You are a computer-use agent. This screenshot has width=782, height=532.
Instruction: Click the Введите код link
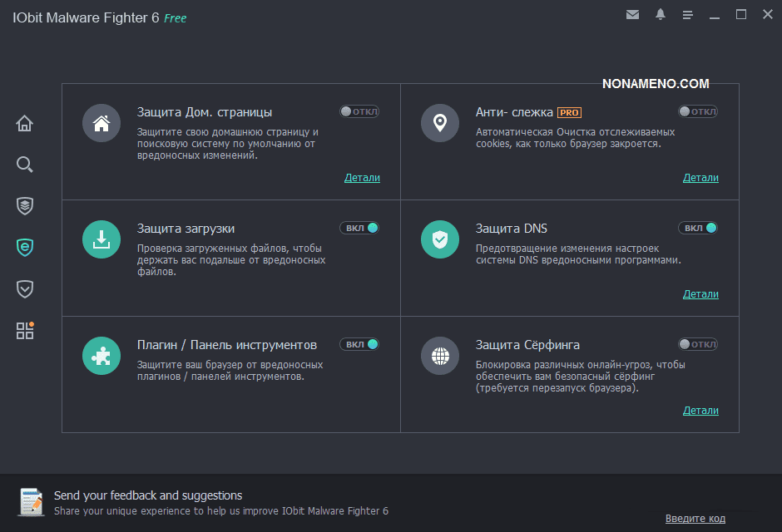695,519
